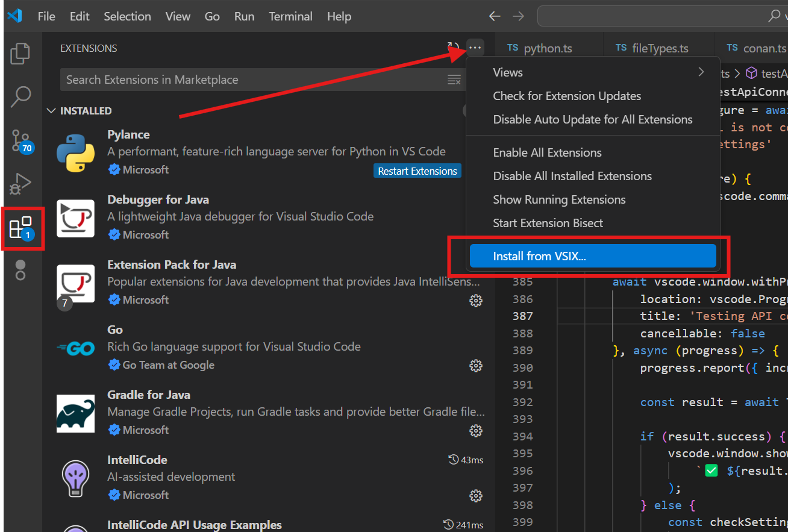Open manage gear for Gradle for Java
Screen dimensions: 788x532
[476, 430]
